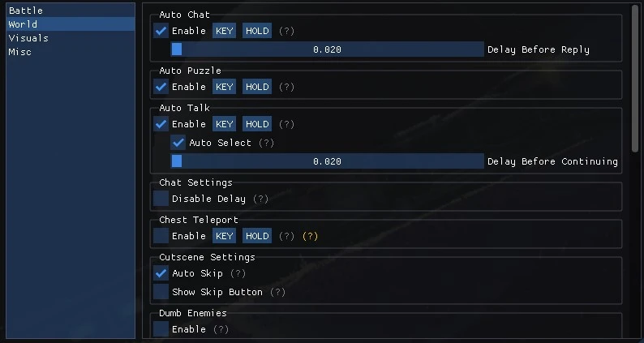The height and width of the screenshot is (343, 644).
Task: Select the Misc category
Action: (x=70, y=52)
